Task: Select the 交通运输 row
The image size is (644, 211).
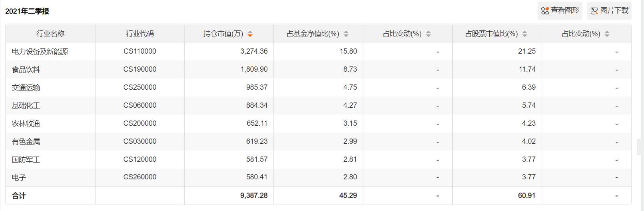Action: [318, 87]
